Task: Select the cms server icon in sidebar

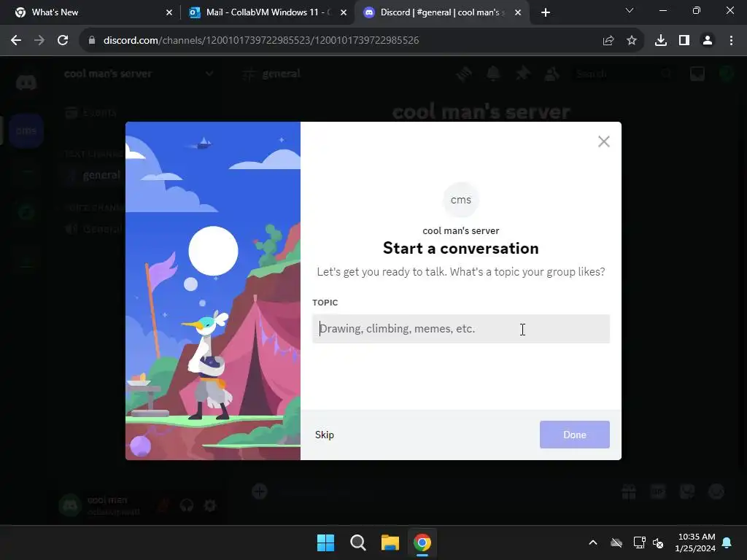Action: click(26, 131)
